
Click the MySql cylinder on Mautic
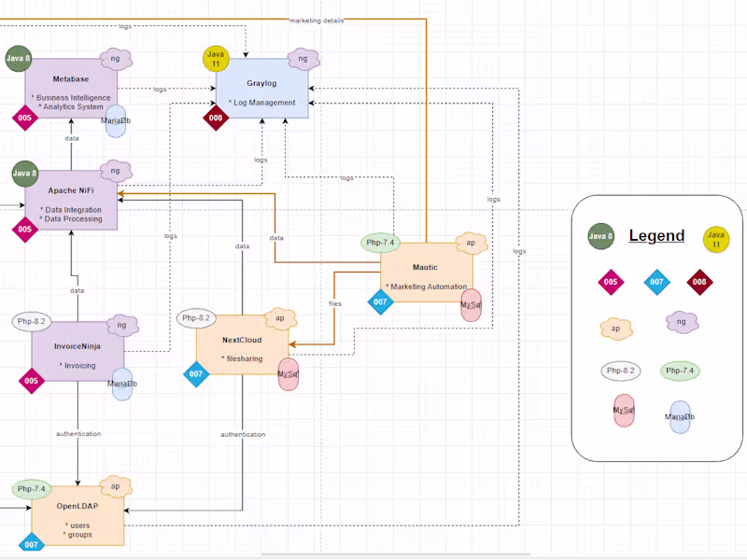[471, 305]
